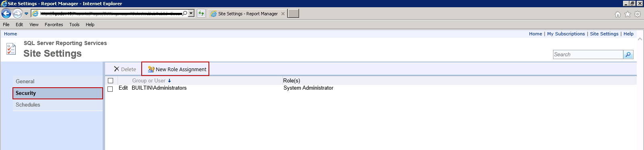Click the New Role Assignment button
The height and width of the screenshot is (150, 644).
tap(177, 69)
